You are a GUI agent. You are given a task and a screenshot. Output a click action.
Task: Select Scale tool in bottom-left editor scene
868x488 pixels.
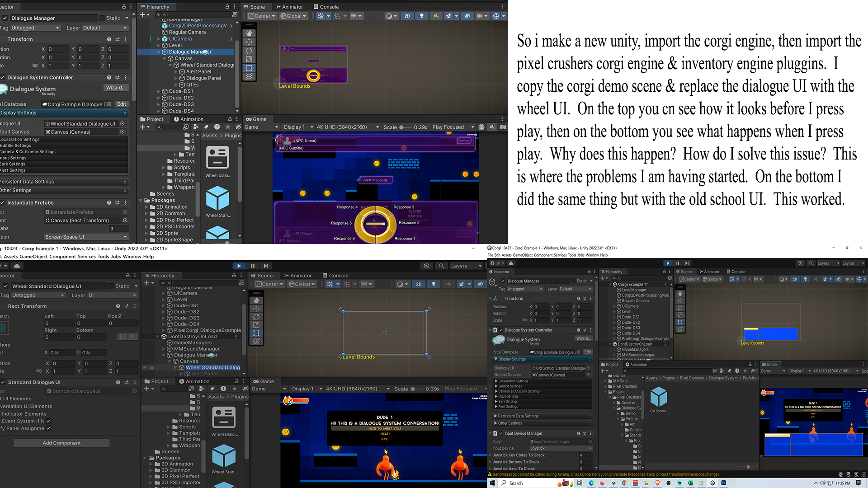(256, 325)
